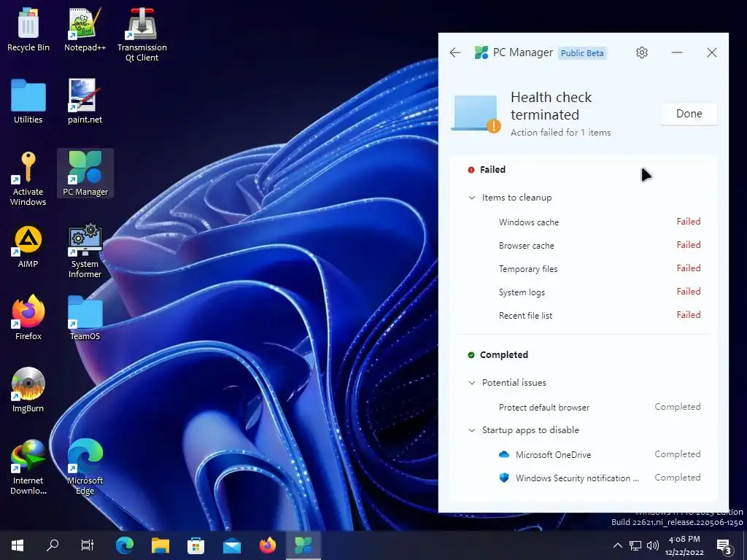The width and height of the screenshot is (747, 560).
Task: Open network status tray icon
Action: tap(635, 545)
